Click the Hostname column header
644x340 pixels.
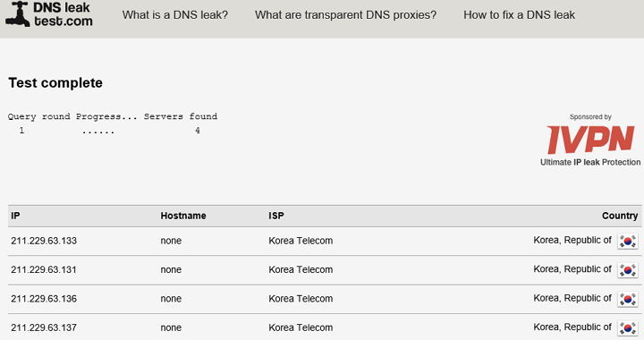(x=183, y=216)
